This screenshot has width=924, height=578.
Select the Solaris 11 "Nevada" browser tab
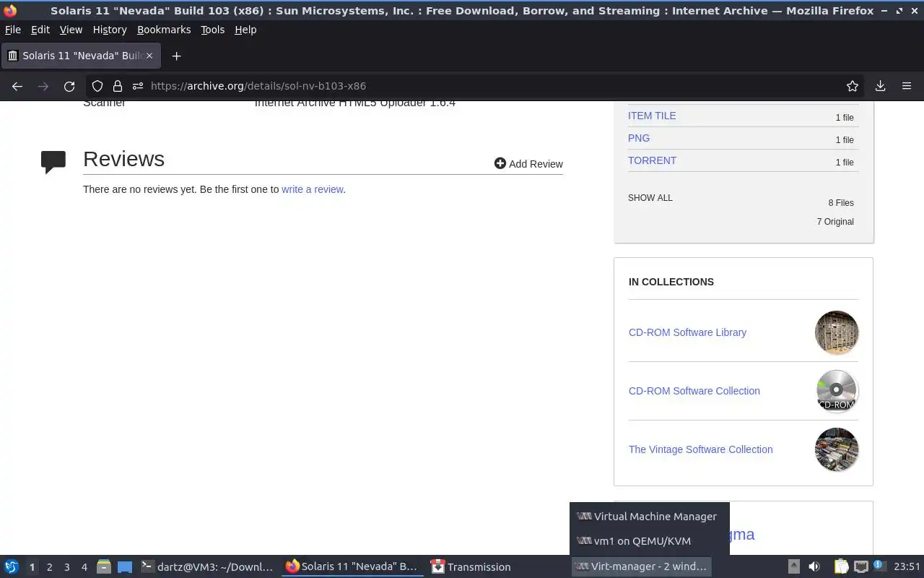(80, 56)
